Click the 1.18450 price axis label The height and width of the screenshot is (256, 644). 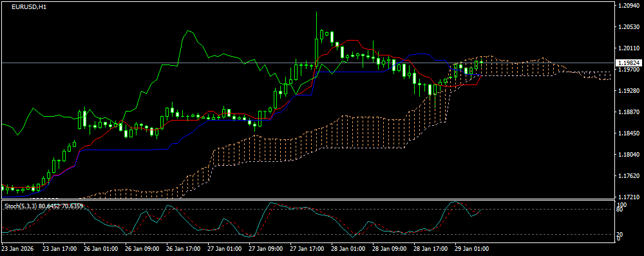click(x=629, y=133)
